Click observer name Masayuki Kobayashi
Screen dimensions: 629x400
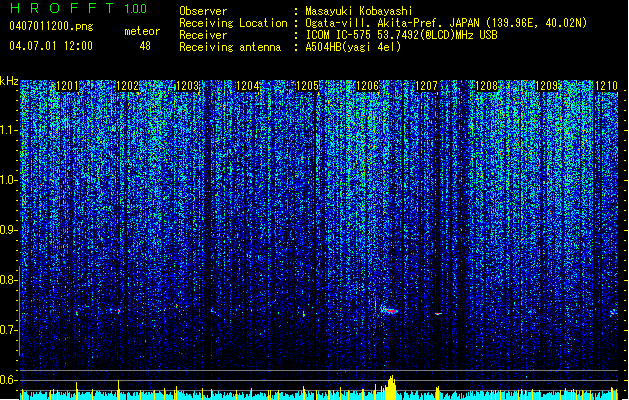pyautogui.click(x=359, y=11)
